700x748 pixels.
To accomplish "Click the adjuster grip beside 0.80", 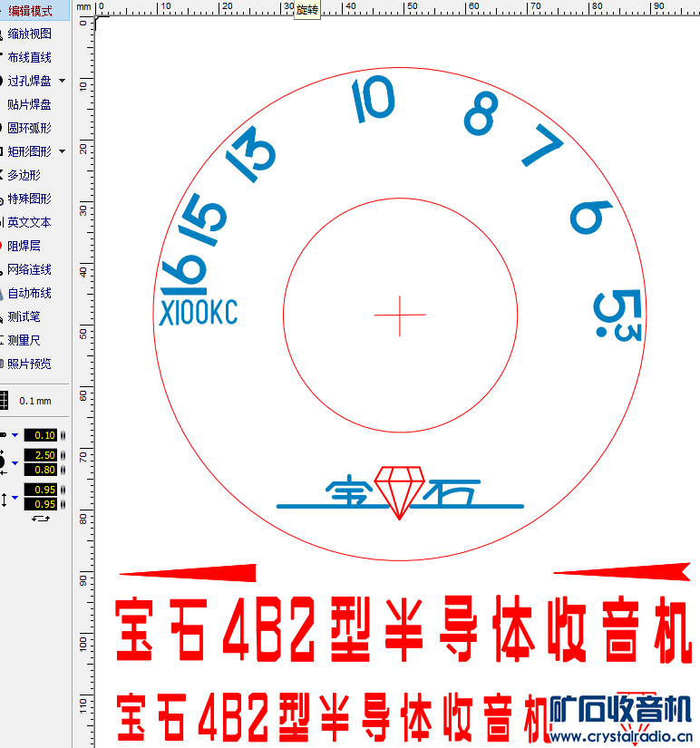I will click(x=63, y=470).
